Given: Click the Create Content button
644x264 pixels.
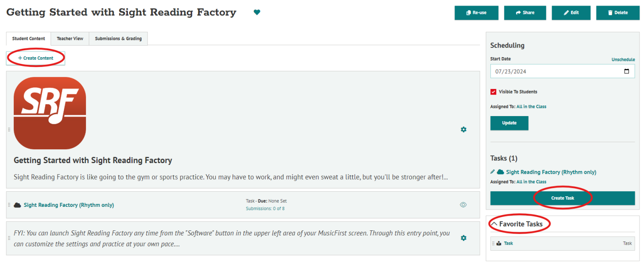Looking at the screenshot, I should point(35,58).
